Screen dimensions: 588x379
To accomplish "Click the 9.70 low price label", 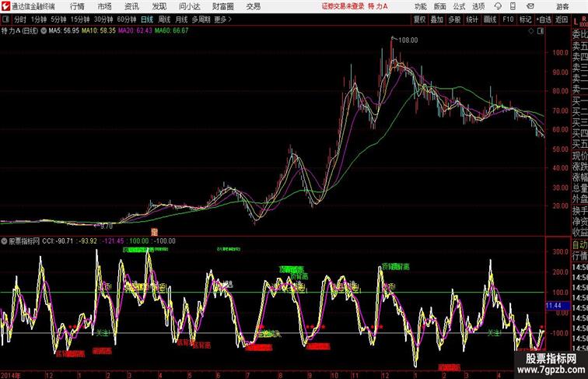I will (x=107, y=226).
